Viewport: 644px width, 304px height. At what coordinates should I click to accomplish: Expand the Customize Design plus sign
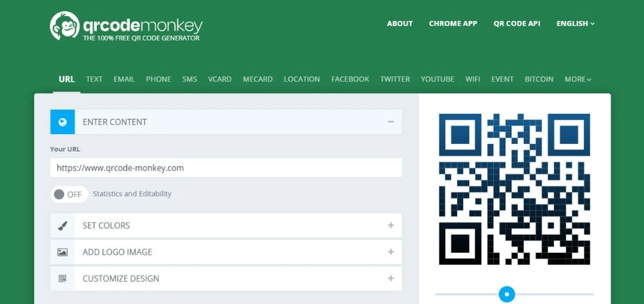click(391, 279)
